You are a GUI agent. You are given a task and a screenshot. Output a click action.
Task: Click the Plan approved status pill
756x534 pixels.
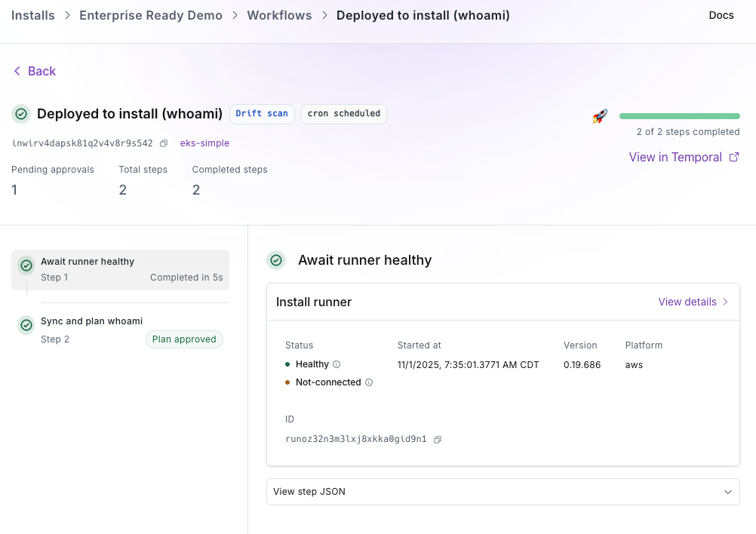point(184,339)
